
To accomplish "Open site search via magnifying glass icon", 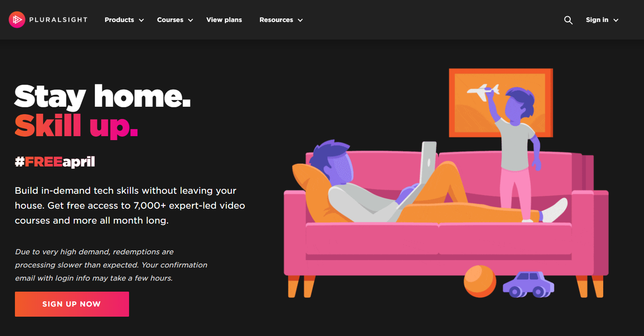I will pos(568,20).
